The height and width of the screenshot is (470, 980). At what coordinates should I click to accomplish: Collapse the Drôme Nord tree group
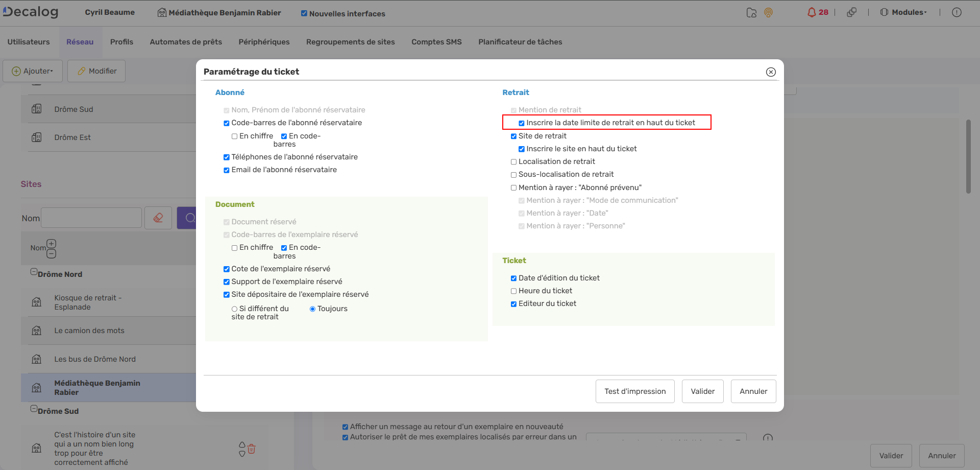[34, 272]
